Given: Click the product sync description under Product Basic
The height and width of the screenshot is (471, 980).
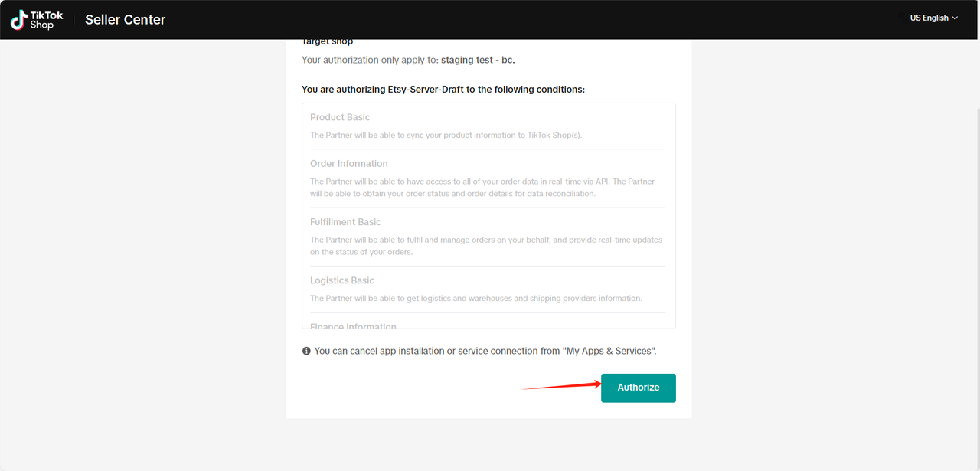Looking at the screenshot, I should pos(446,135).
